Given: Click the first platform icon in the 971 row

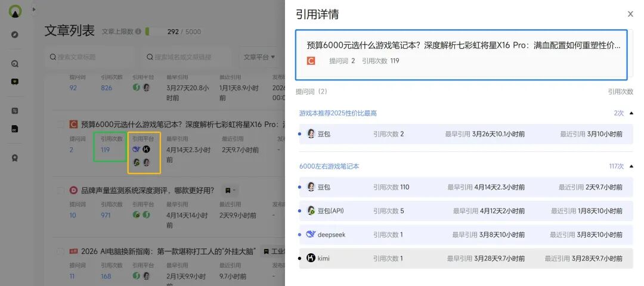Looking at the screenshot, I should point(137,214).
